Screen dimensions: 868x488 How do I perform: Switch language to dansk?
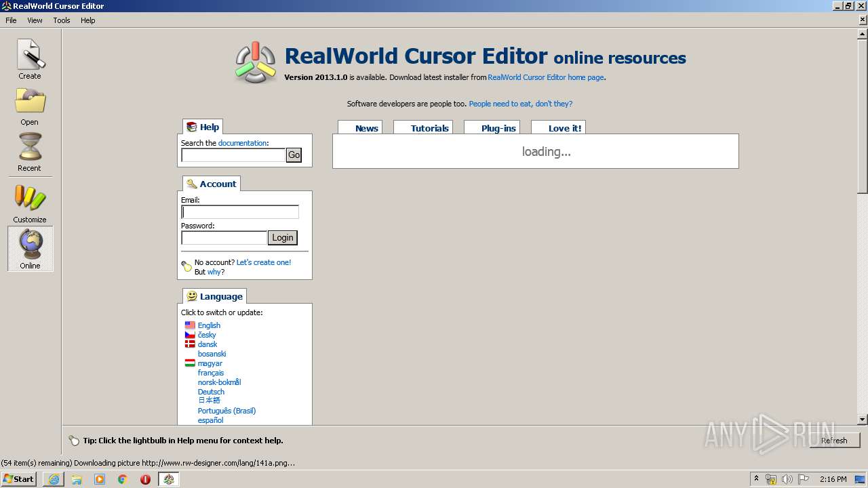tap(208, 344)
